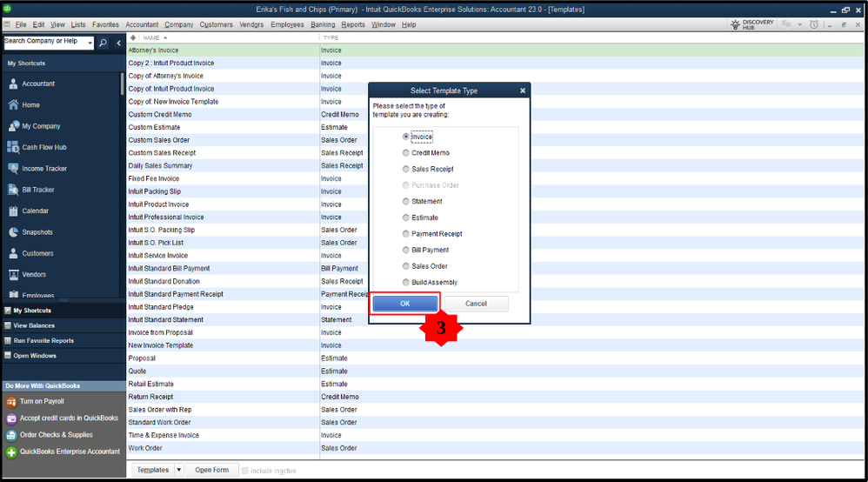
Task: Sort by the NAME column header
Action: 151,37
